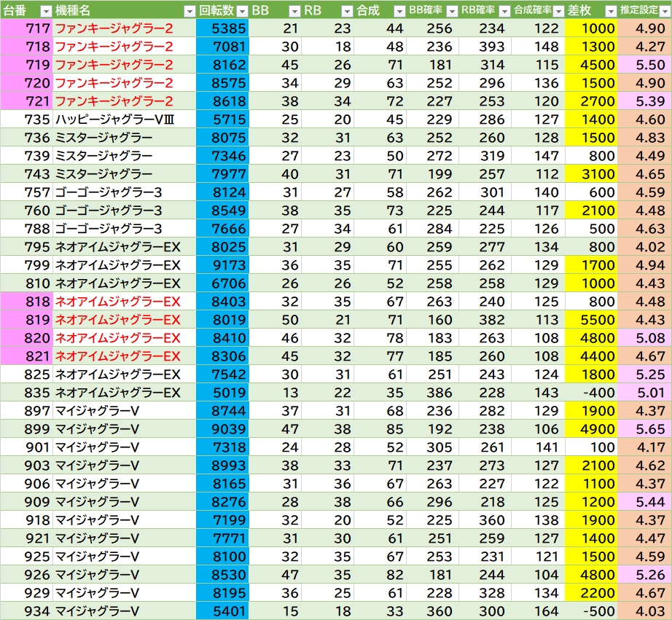Expand the 合成確率 filter arrow
This screenshot has width=672, height=620.
556,11
